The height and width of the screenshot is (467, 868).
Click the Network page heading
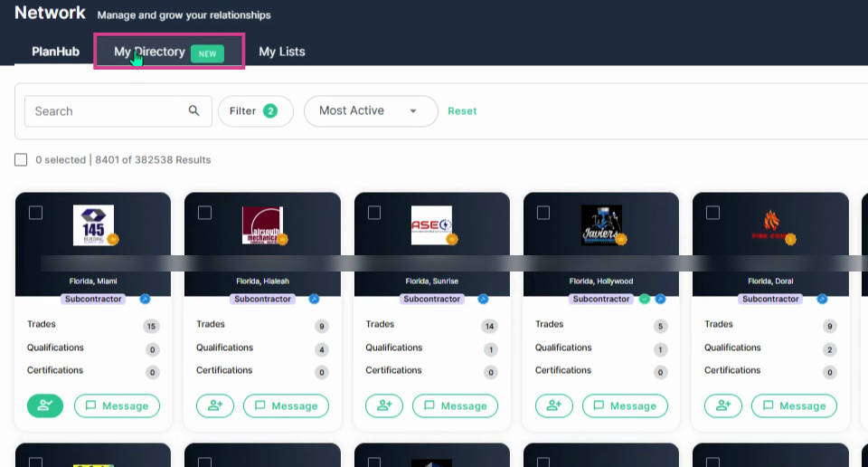click(x=50, y=13)
